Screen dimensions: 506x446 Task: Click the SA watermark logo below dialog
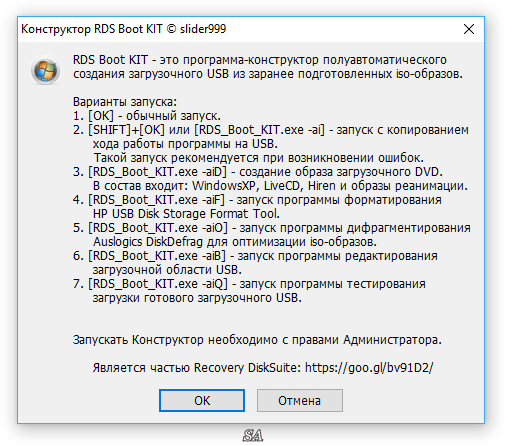click(253, 435)
